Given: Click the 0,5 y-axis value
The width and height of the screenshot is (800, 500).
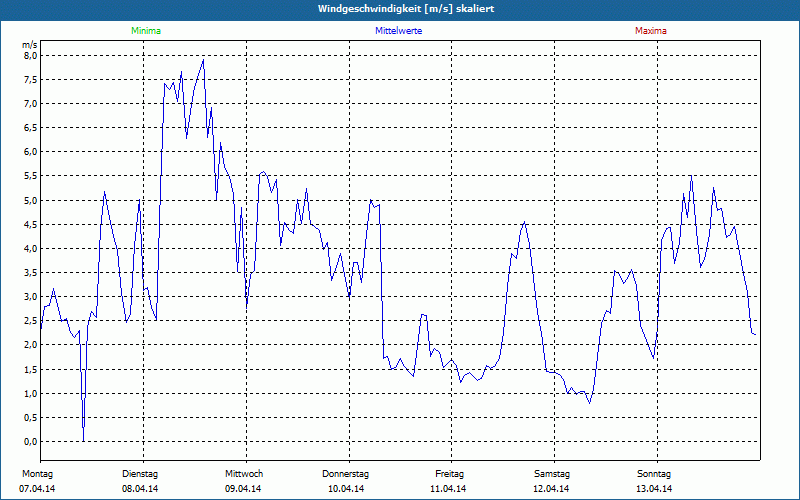Looking at the screenshot, I should (x=31, y=417).
